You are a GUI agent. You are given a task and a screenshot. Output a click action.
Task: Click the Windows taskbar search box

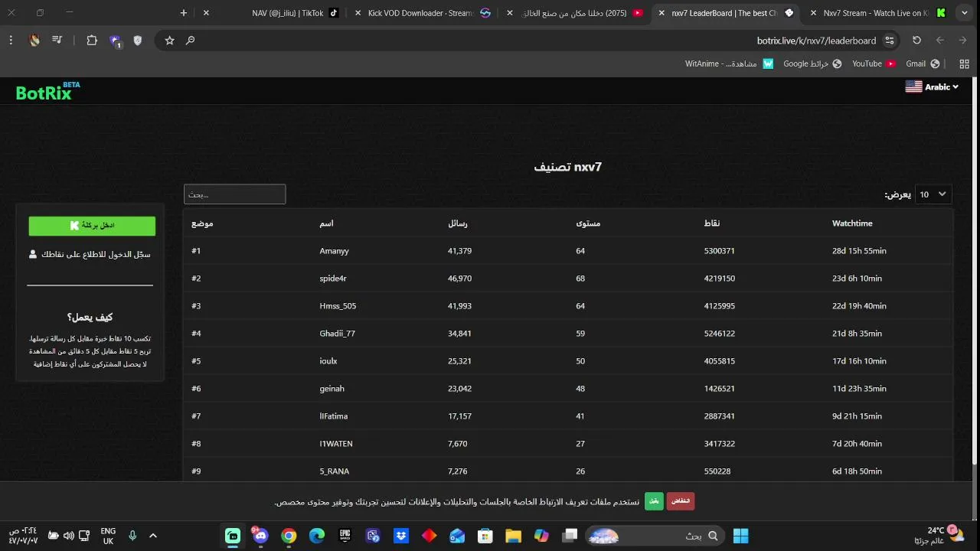coord(656,536)
